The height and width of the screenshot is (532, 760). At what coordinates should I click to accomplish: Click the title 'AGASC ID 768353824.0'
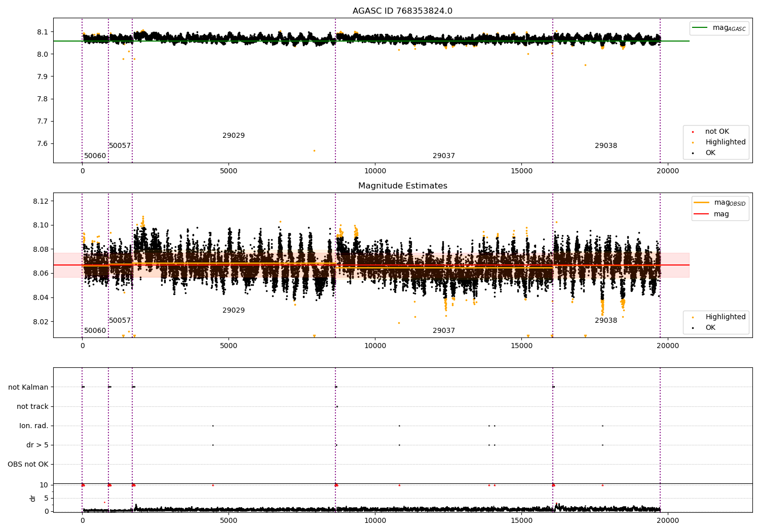click(402, 11)
